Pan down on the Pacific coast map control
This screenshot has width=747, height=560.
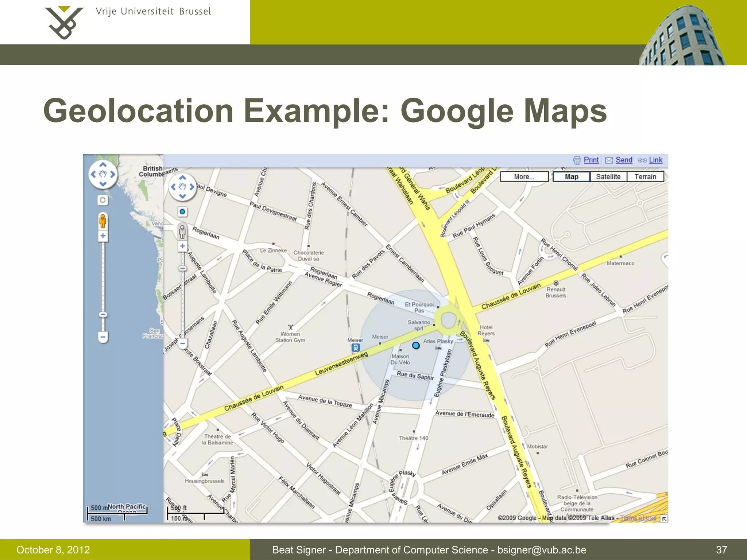click(103, 184)
